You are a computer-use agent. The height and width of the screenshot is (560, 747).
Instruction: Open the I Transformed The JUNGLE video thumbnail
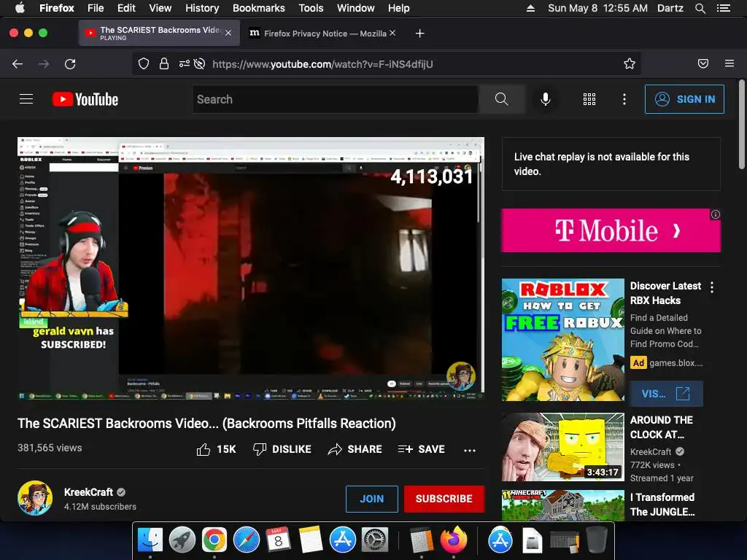pos(563,505)
